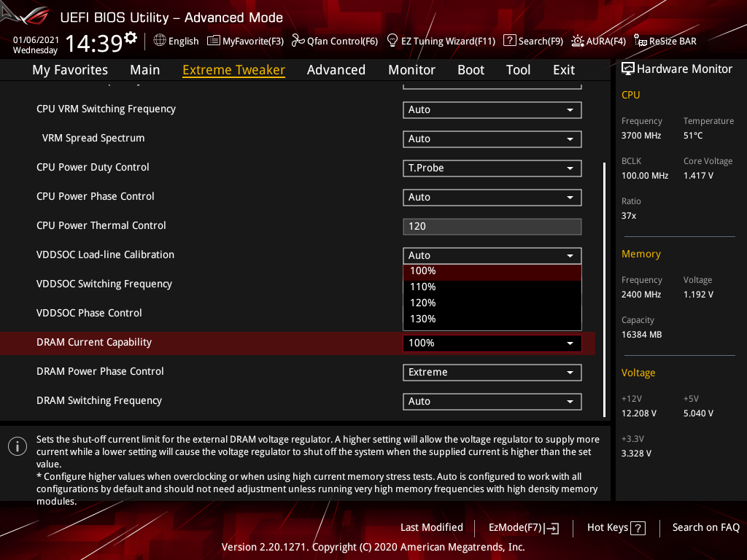Open DRAM Power Phase Control Extreme dropdown
The height and width of the screenshot is (560, 747).
[492, 373]
